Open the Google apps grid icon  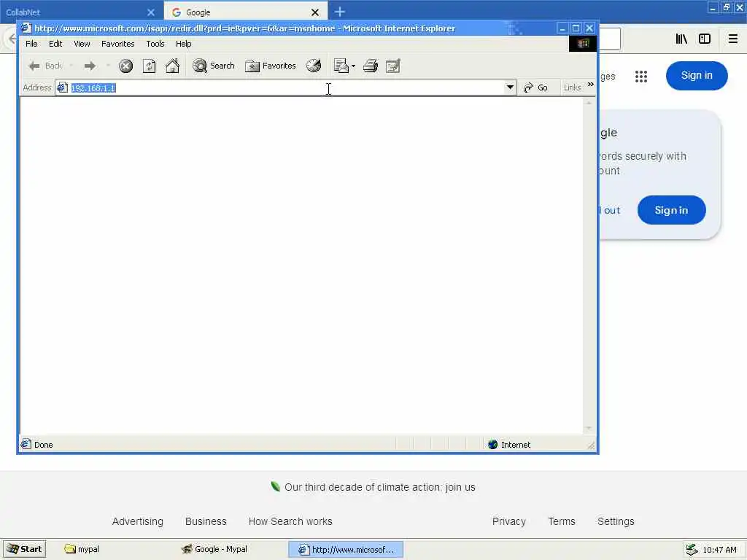pyautogui.click(x=641, y=76)
